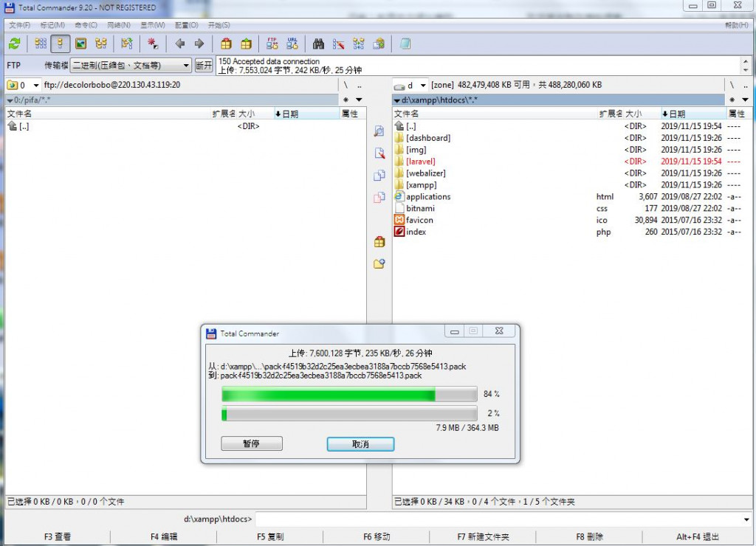
Task: Select the full details view toolbar icon
Action: (x=61, y=44)
